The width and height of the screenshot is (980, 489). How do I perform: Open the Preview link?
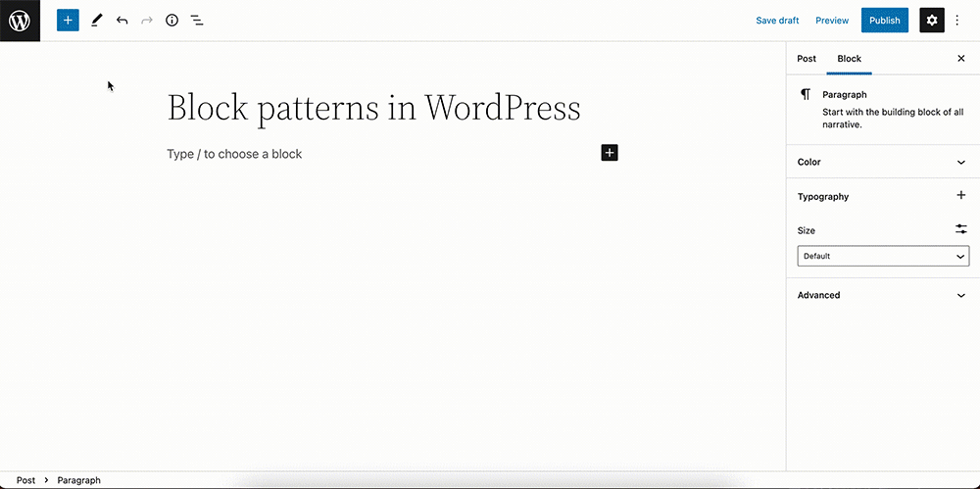(832, 21)
